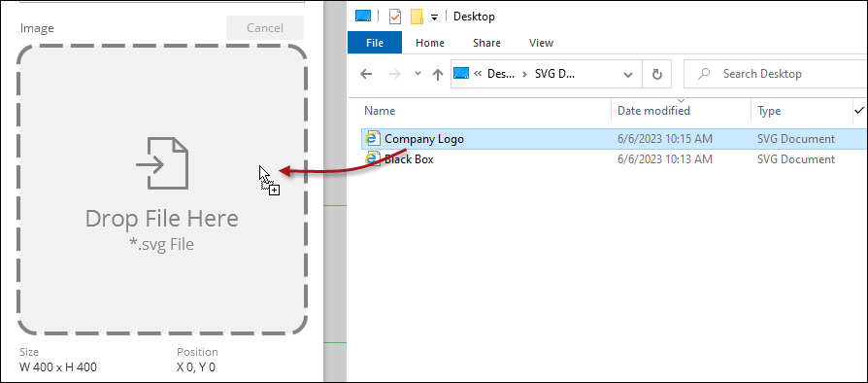Click the '*.svg File' hint text
Screen dimensions: 868x383
pyautogui.click(x=161, y=244)
